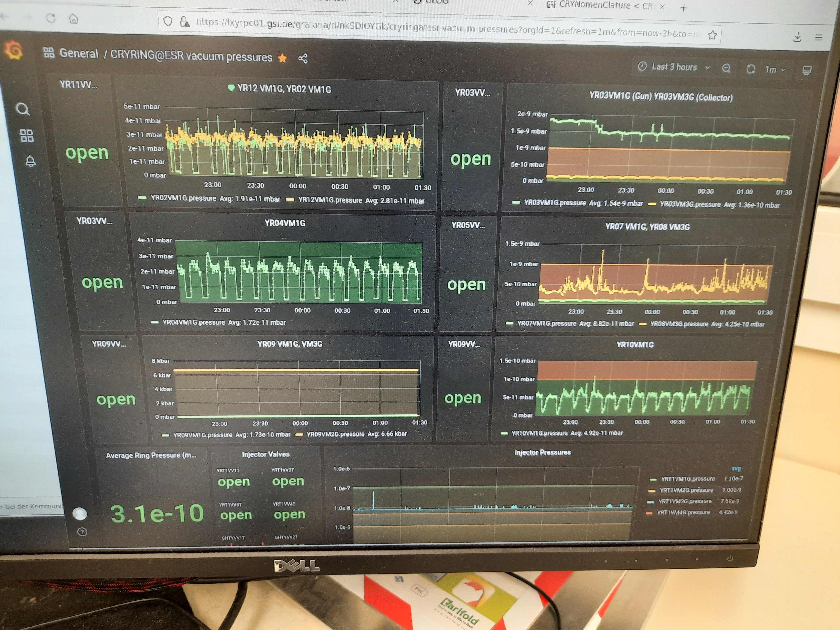Open the Grafana home logo
Screen dimensions: 840x630
(14, 51)
